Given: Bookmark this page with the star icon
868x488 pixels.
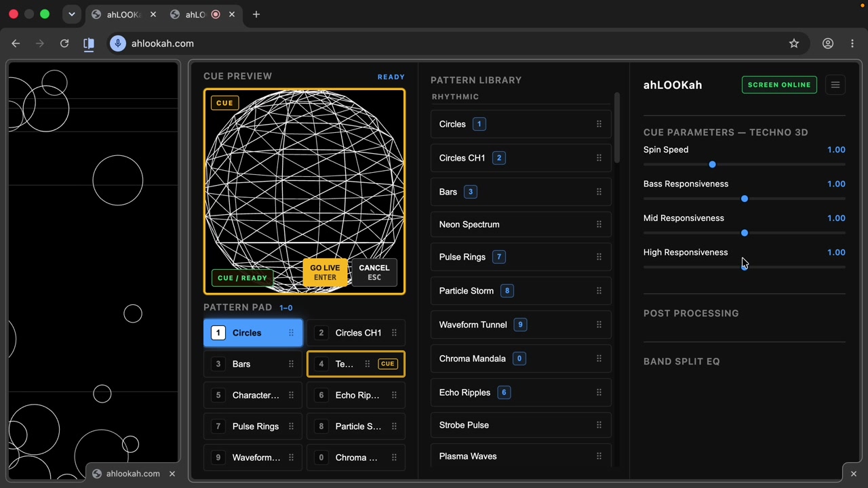Looking at the screenshot, I should [794, 43].
